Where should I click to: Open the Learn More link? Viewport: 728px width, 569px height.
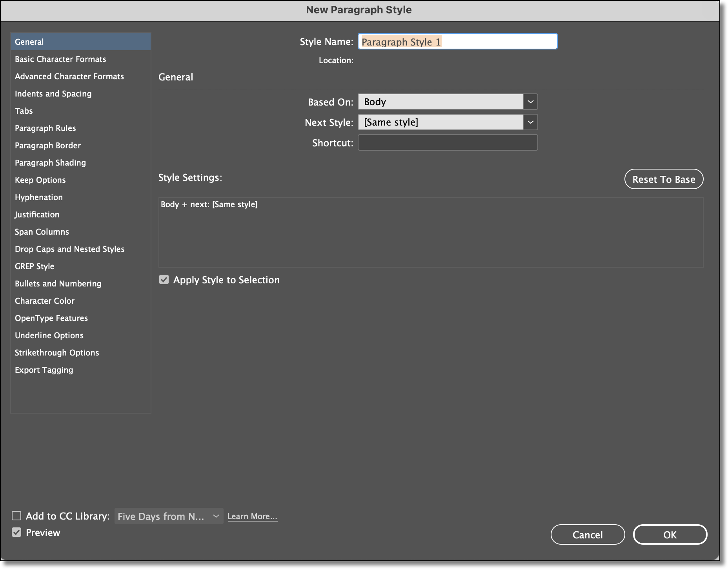[252, 516]
